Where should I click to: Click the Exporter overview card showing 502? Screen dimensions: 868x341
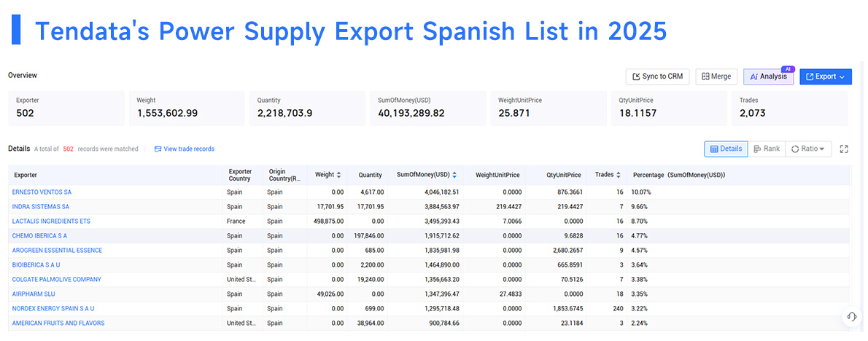click(66, 109)
